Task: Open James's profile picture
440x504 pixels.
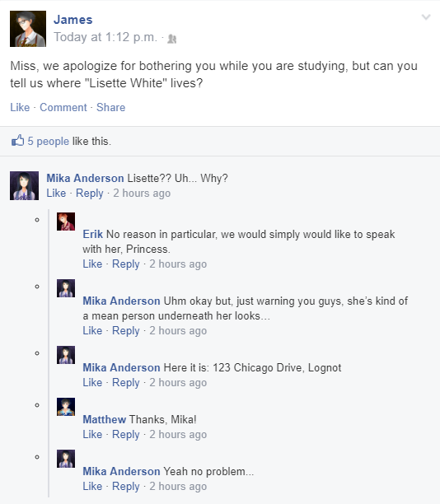Action: pos(28,29)
